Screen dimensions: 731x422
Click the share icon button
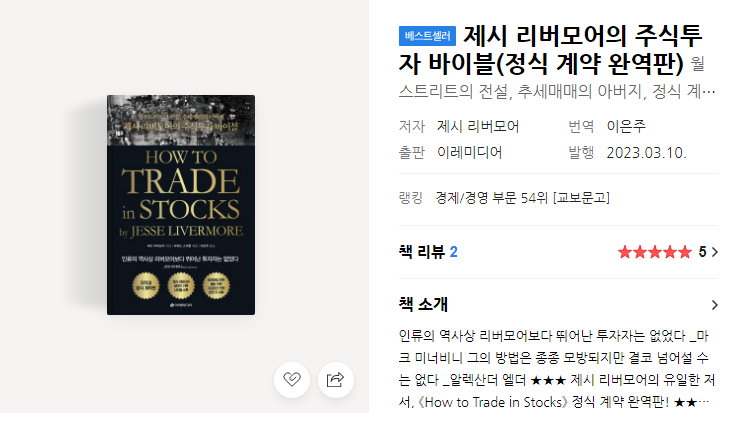point(336,380)
